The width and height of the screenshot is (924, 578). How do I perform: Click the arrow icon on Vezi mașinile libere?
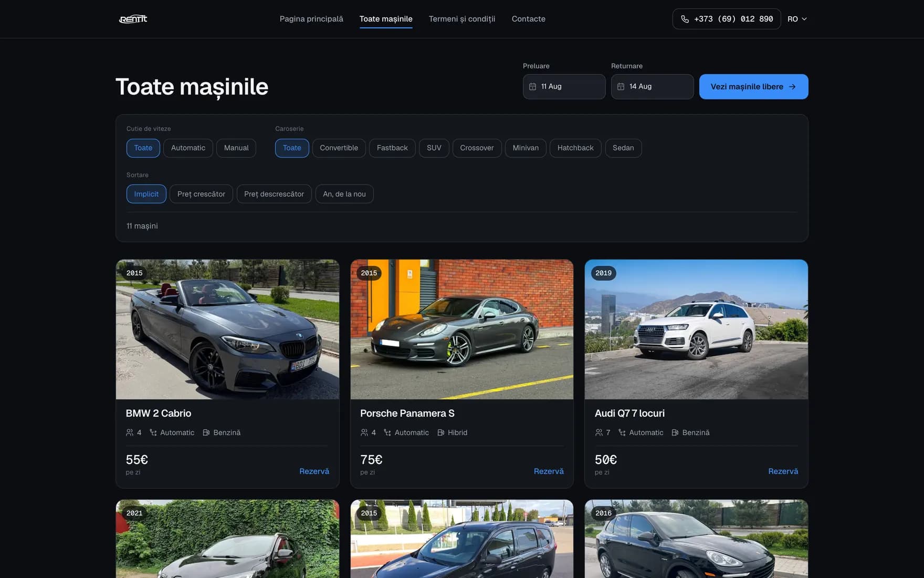click(x=792, y=87)
